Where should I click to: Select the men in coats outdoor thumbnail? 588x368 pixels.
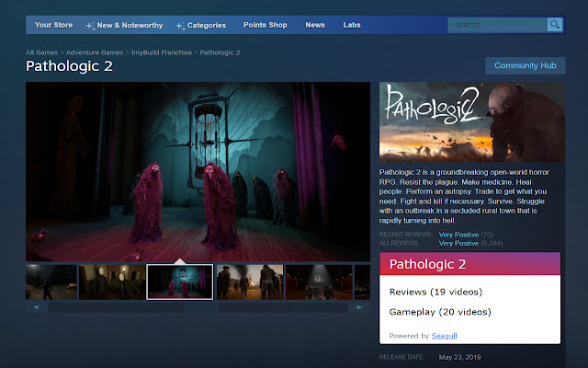pos(250,282)
